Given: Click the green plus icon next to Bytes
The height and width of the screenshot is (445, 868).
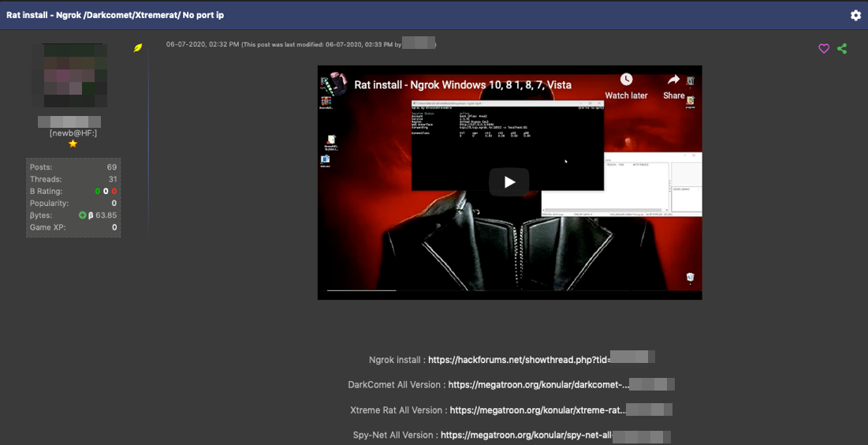Looking at the screenshot, I should coord(83,215).
